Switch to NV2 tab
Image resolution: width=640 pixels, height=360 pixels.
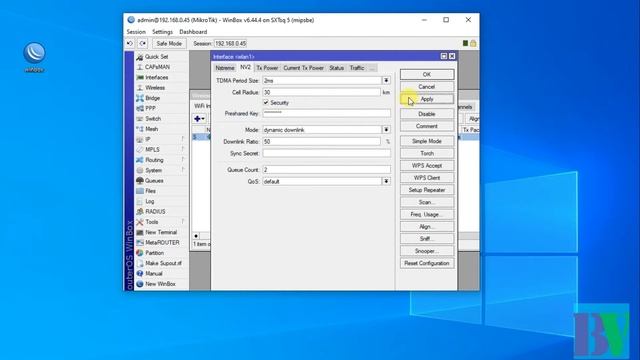(245, 67)
